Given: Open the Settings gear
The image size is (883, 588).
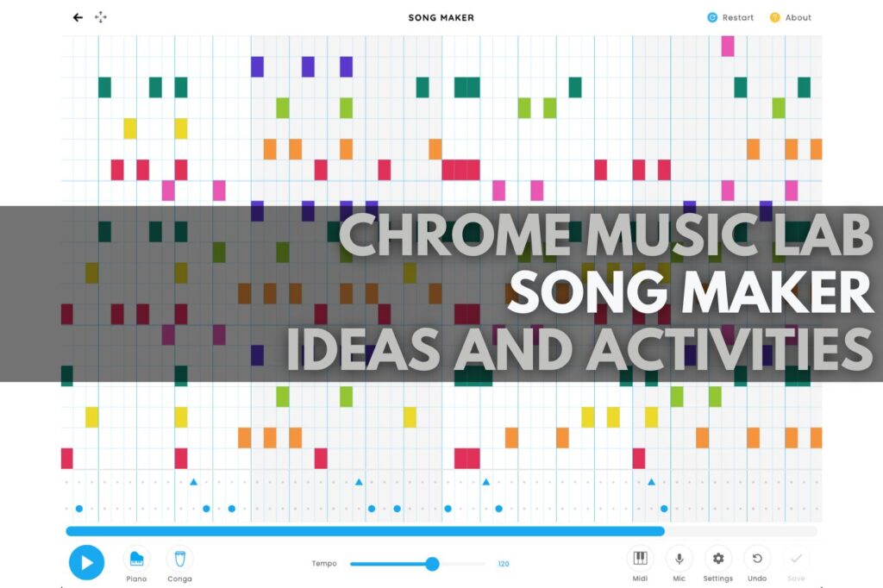Looking at the screenshot, I should [718, 564].
